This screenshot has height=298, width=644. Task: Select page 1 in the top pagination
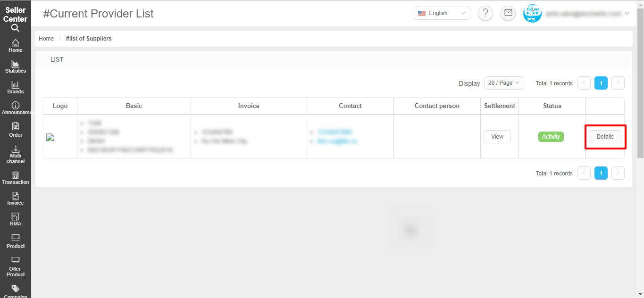(601, 83)
